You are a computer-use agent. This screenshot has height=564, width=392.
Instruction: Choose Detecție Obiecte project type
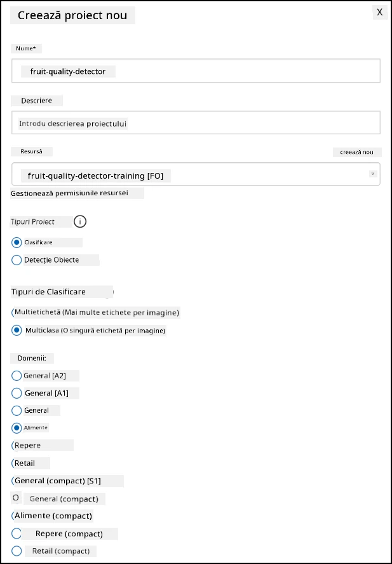point(17,260)
